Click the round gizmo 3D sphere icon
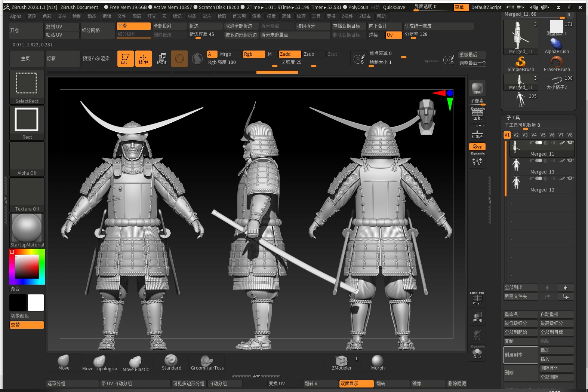 tap(179, 59)
